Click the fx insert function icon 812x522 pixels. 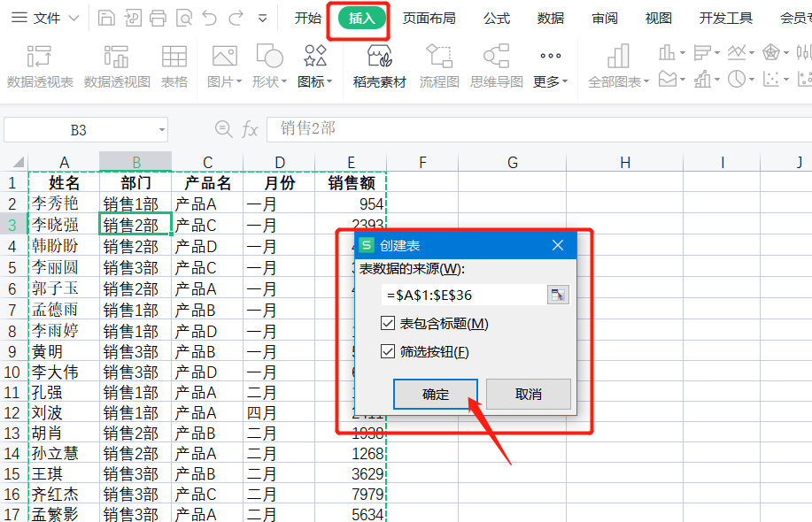[x=250, y=129]
